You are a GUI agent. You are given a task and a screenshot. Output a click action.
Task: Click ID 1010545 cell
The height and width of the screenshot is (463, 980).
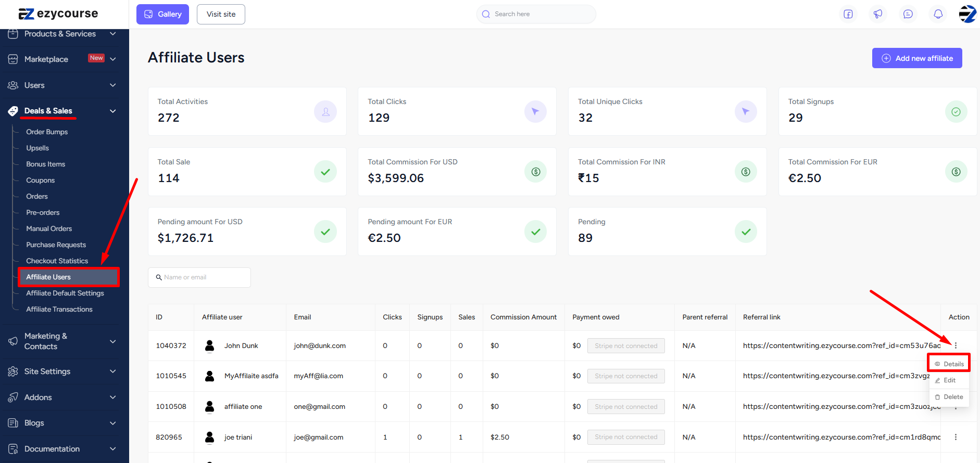click(171, 376)
